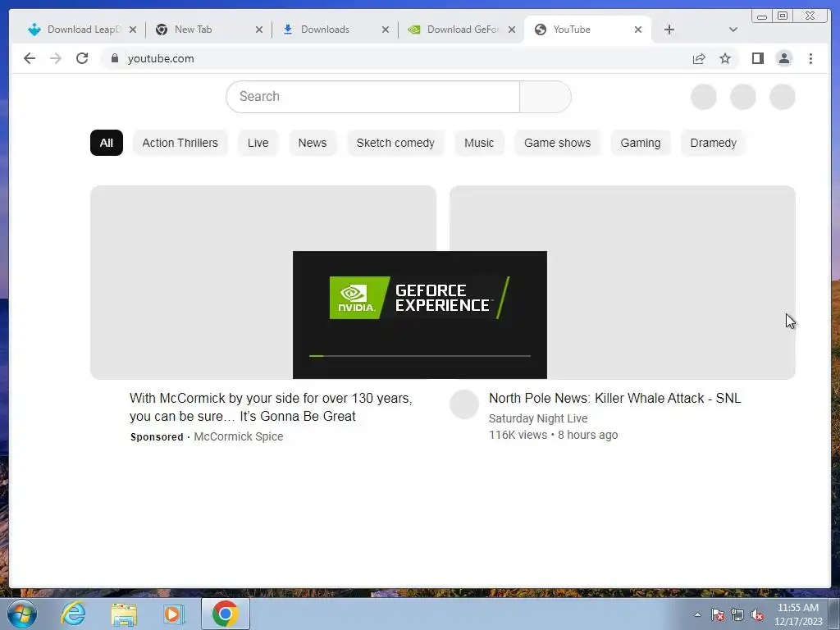Select the Game shows chip
This screenshot has width=840, height=630.
(557, 143)
